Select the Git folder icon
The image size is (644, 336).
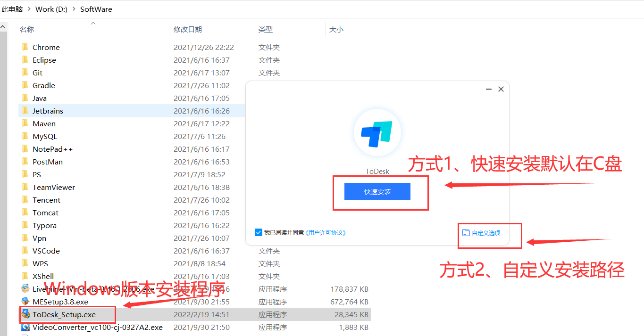point(25,73)
